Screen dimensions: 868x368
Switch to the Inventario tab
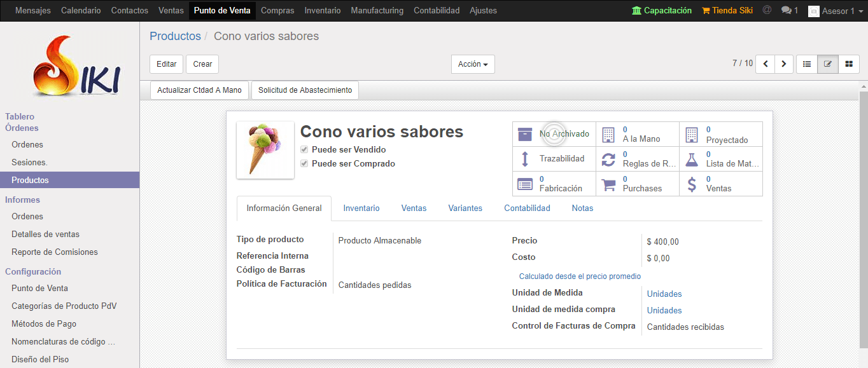click(x=361, y=208)
